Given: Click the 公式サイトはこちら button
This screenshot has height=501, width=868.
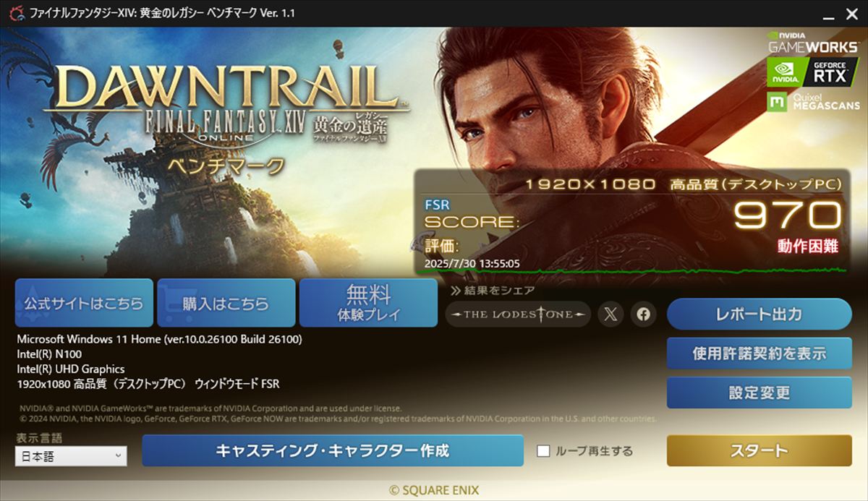Looking at the screenshot, I should click(84, 303).
